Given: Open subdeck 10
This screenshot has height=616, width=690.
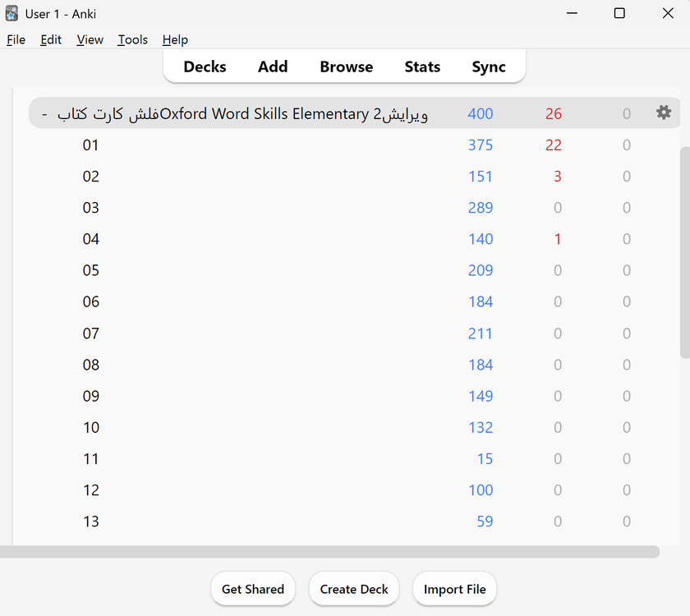Looking at the screenshot, I should 91,428.
